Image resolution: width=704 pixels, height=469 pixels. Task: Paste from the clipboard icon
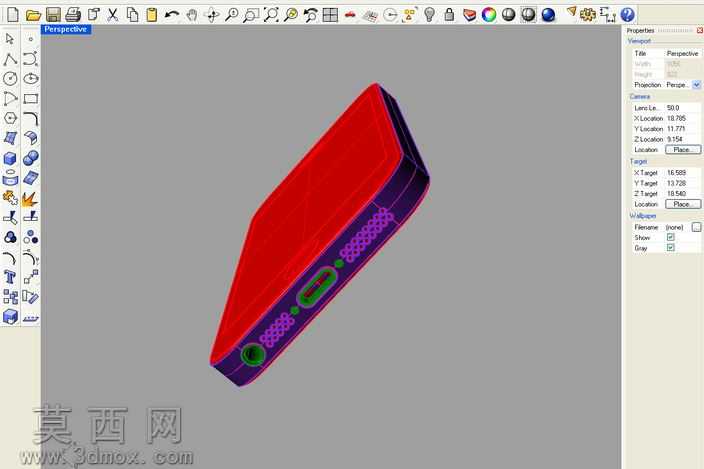[x=152, y=15]
